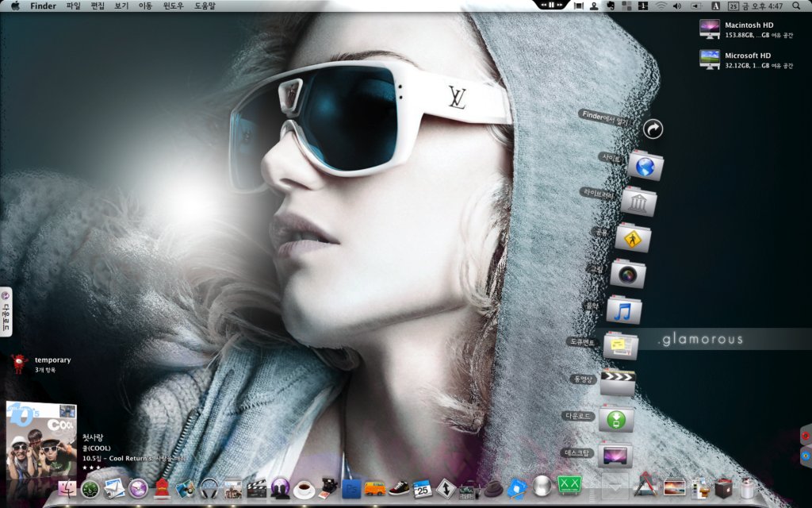Open the Spaces menu bar item

(x=643, y=6)
